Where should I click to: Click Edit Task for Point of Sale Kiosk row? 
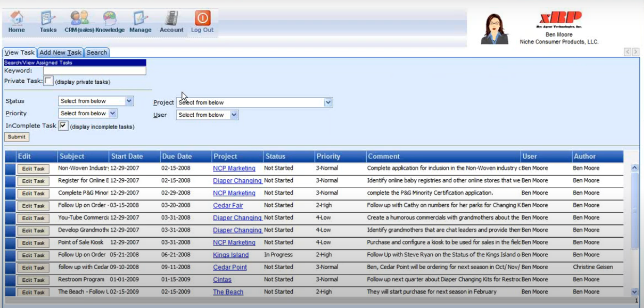tap(33, 243)
